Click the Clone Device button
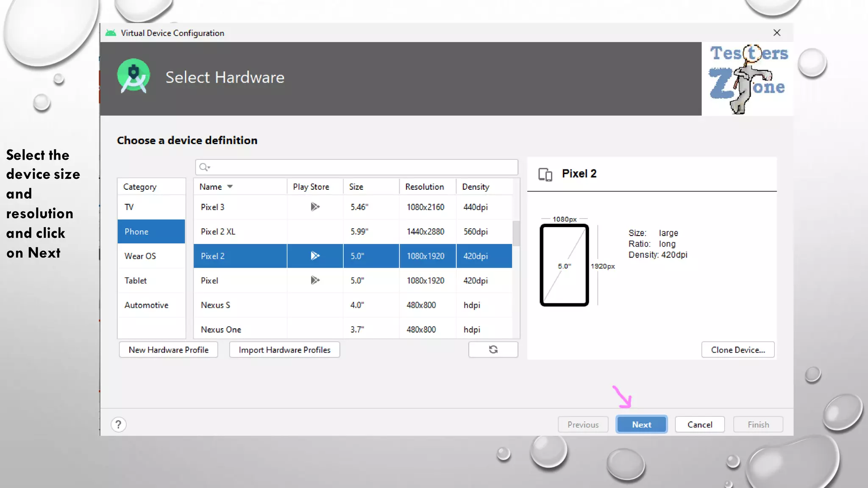This screenshot has height=488, width=868. point(738,350)
